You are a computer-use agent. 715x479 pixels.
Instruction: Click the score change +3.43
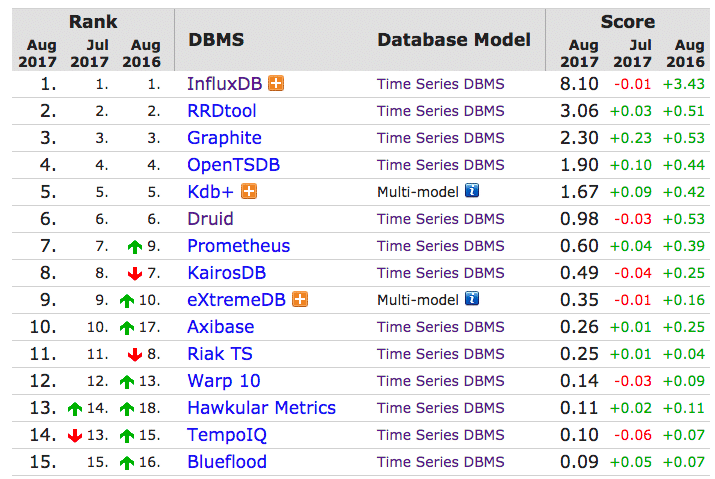pyautogui.click(x=684, y=84)
